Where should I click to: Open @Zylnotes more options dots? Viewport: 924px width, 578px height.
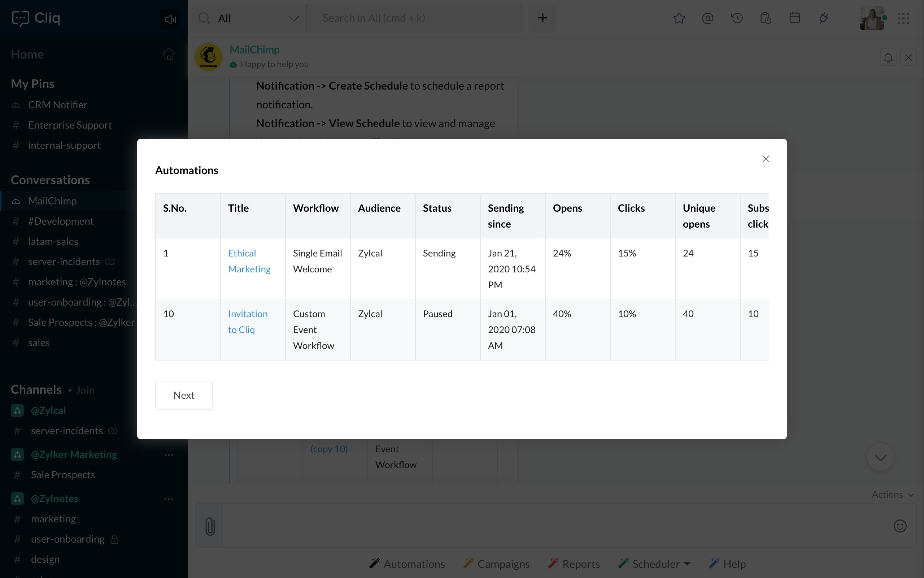click(x=169, y=499)
